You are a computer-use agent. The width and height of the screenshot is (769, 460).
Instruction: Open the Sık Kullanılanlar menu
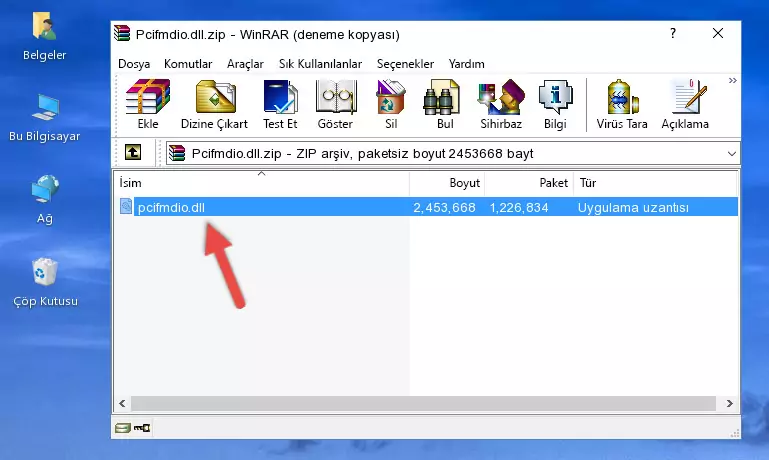[320, 64]
